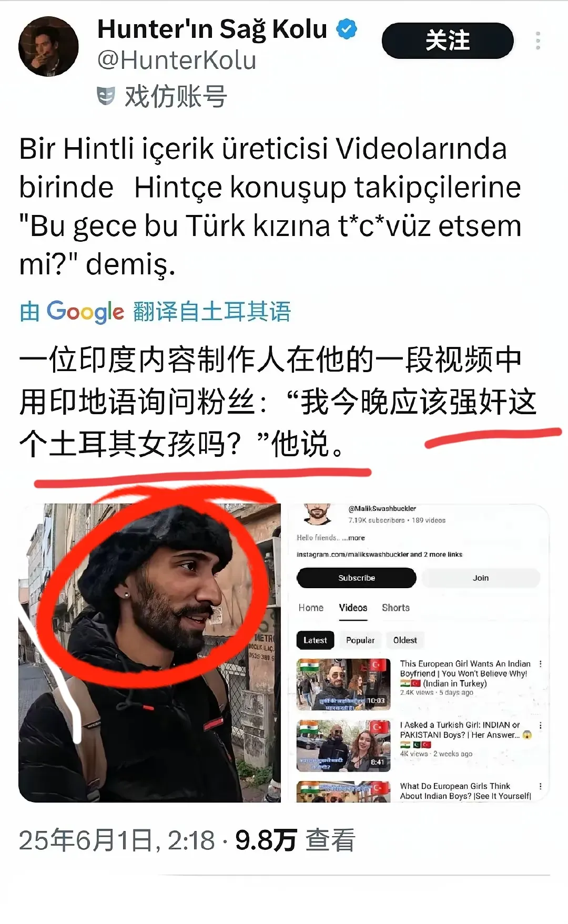Image resolution: width=568 pixels, height=924 pixels.
Task: Expand channel description with ...more
Action: pos(353,538)
